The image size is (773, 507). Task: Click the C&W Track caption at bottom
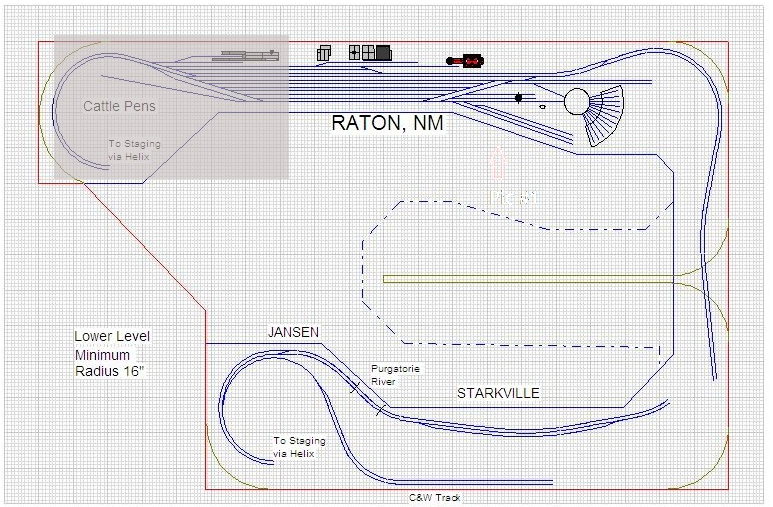coord(435,497)
